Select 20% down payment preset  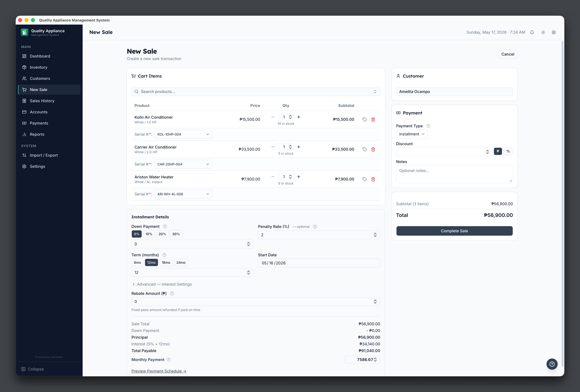click(162, 234)
